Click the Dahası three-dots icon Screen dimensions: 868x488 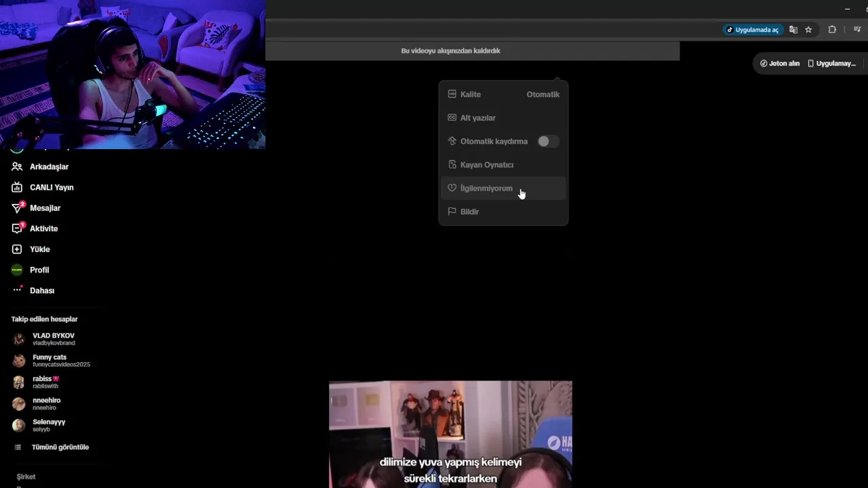point(17,290)
